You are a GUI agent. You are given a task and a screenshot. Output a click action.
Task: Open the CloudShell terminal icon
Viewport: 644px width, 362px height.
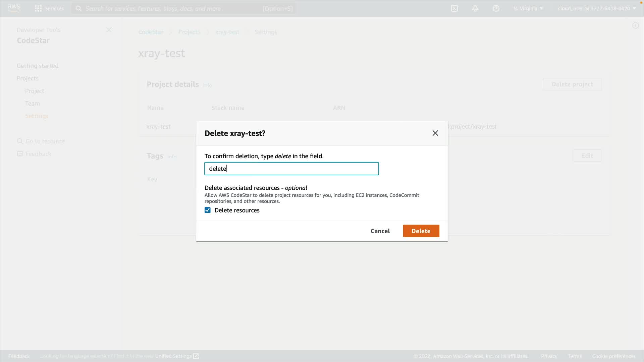click(454, 8)
